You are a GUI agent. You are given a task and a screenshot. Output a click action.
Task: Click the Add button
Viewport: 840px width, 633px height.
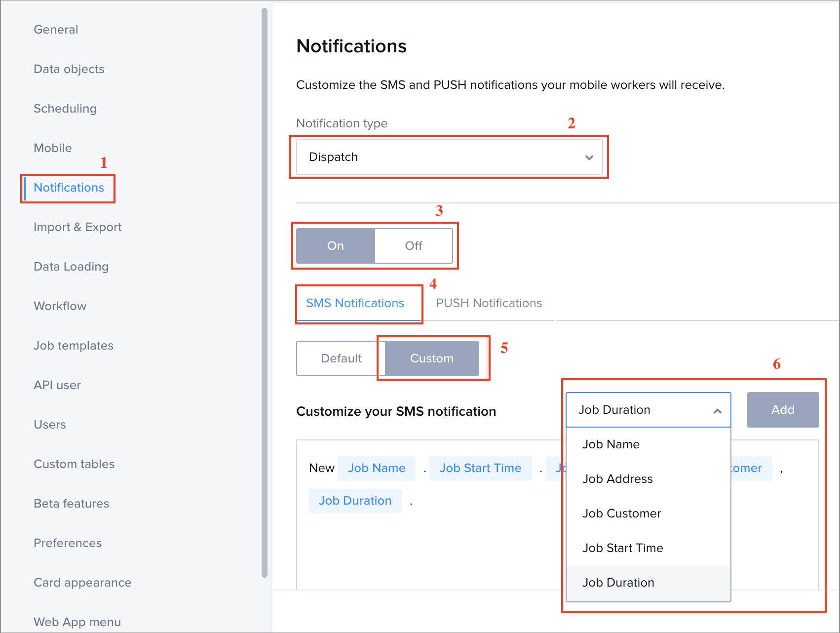(x=783, y=409)
